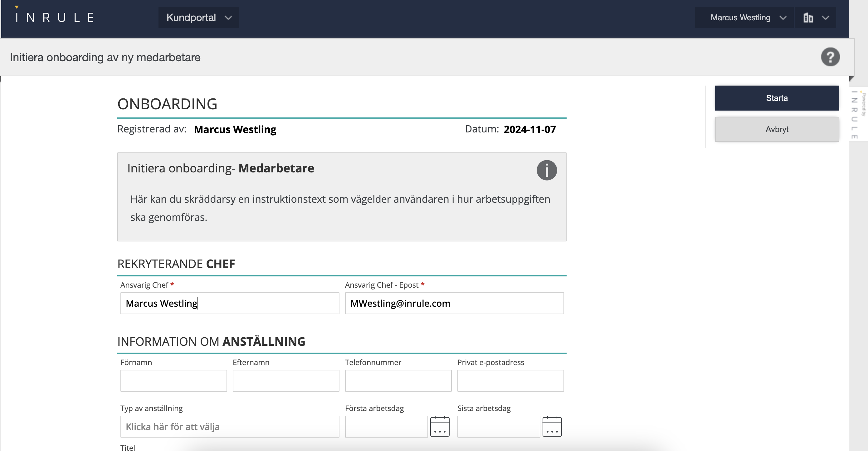Click into the Ansvarig Chef field

(x=229, y=303)
